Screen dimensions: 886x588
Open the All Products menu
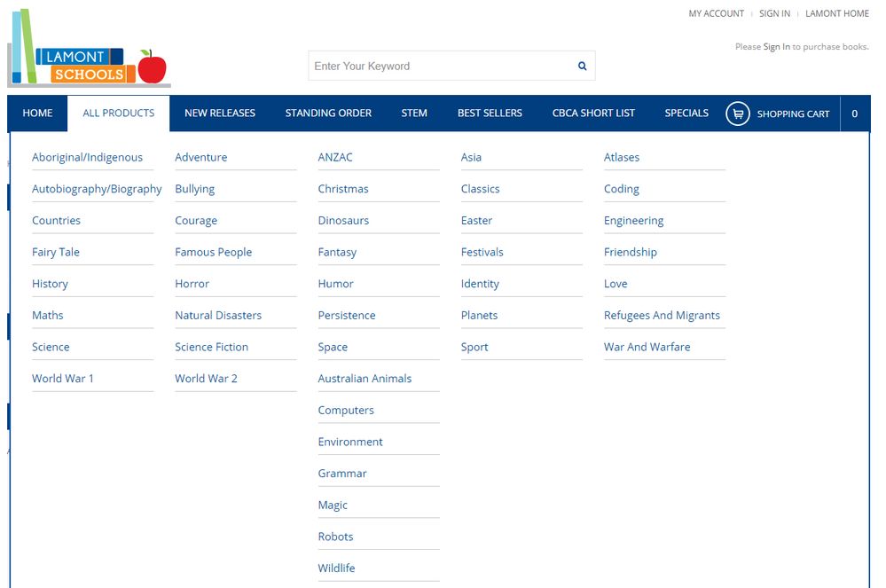pyautogui.click(x=118, y=114)
